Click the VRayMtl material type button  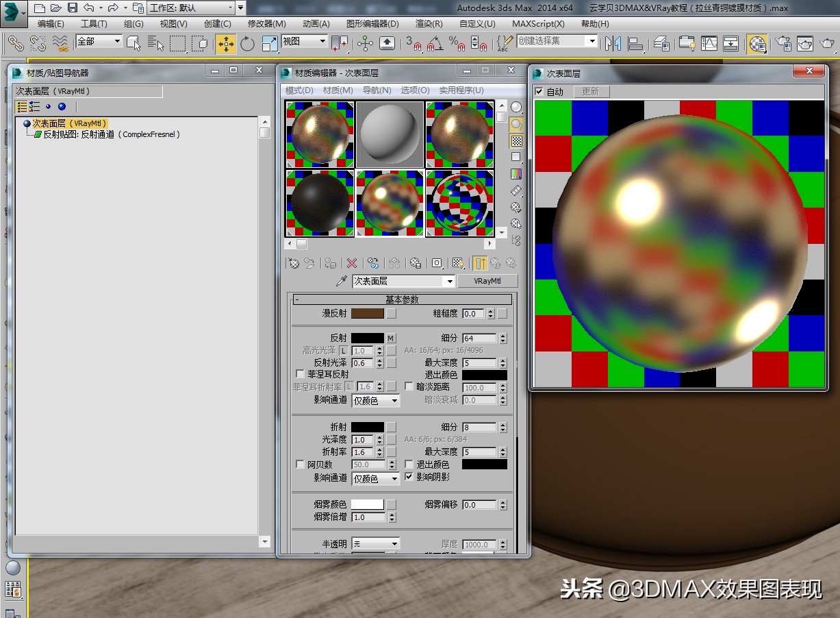coord(487,281)
